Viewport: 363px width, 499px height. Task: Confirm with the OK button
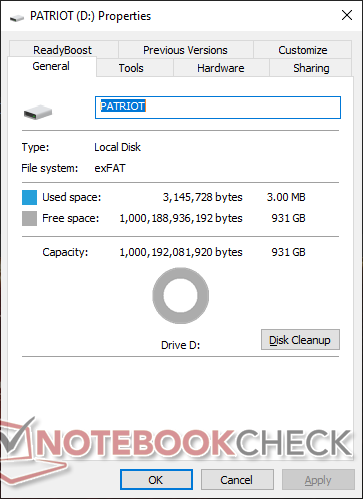[x=156, y=480]
